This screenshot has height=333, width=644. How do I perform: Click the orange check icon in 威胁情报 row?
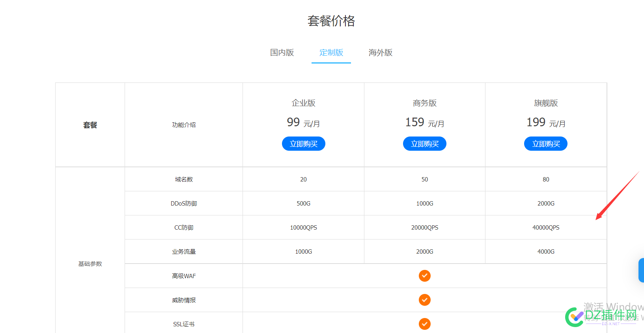pos(425,300)
